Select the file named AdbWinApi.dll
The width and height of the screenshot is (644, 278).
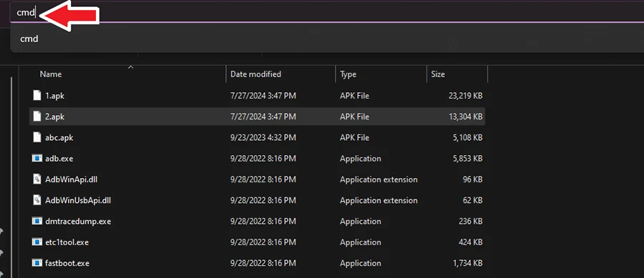point(71,179)
